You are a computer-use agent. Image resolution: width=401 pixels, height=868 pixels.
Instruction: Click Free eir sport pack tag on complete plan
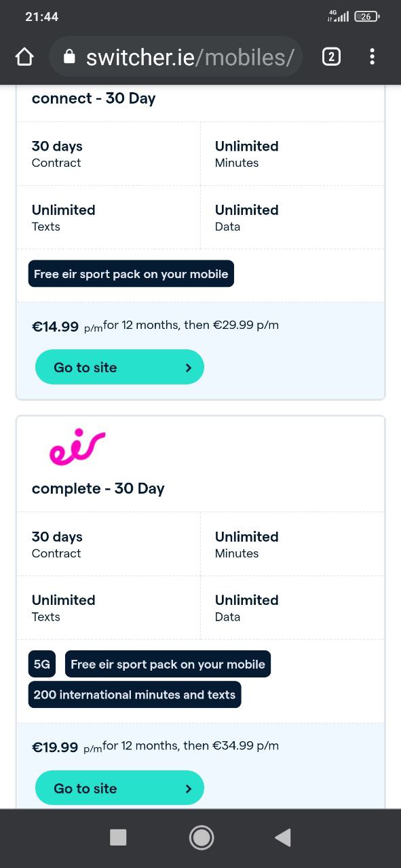168,665
